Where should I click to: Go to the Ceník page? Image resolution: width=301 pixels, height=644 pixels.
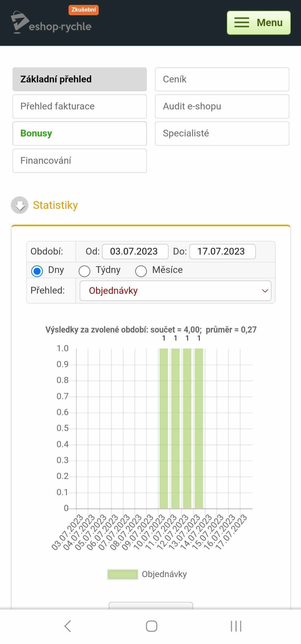click(x=222, y=79)
